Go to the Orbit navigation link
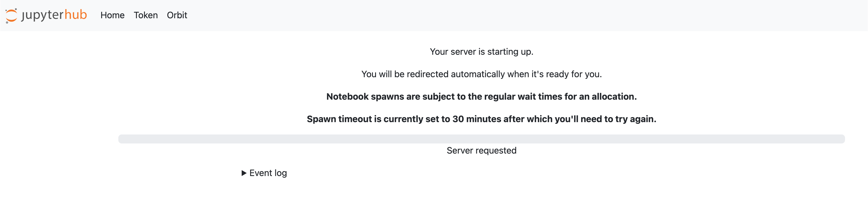The width and height of the screenshot is (868, 210). (x=177, y=15)
